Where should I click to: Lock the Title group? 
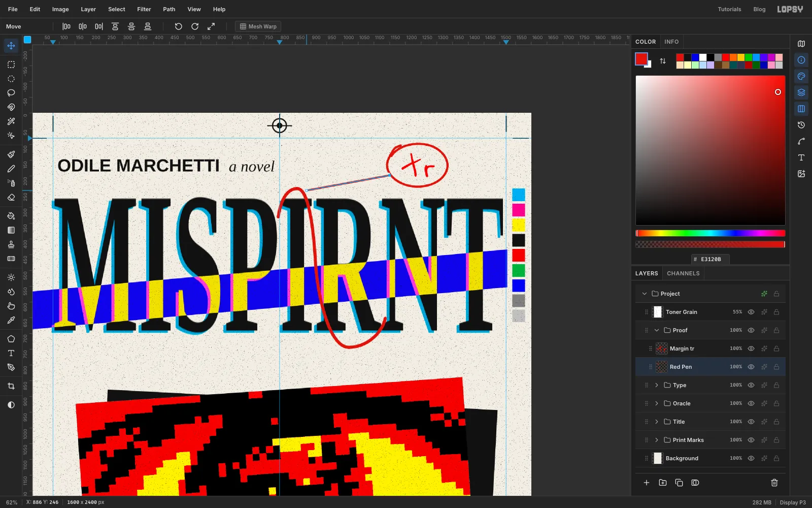(x=776, y=422)
